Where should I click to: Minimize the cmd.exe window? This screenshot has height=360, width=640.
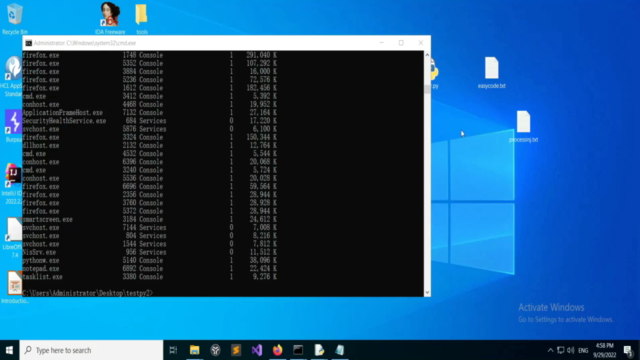[382, 43]
